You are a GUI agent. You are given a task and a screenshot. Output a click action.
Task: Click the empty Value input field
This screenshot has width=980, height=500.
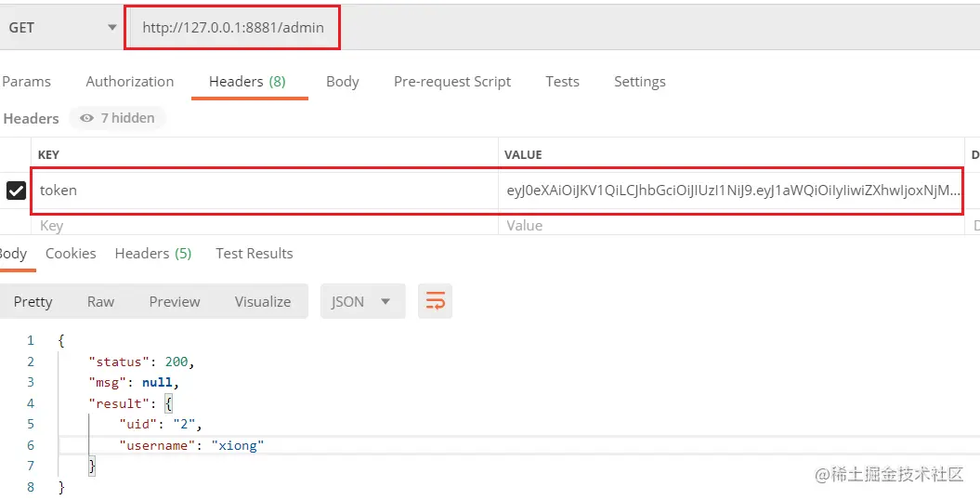coord(731,226)
